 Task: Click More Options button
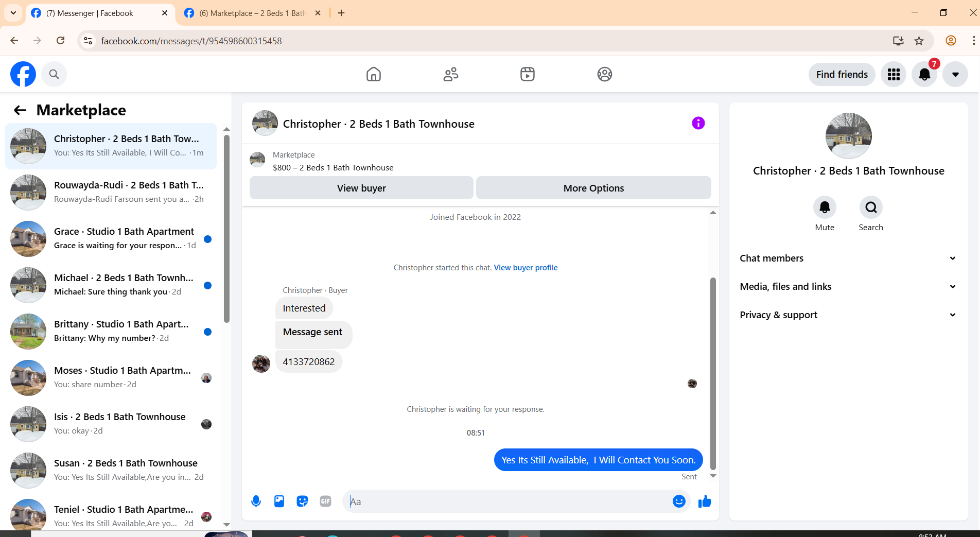tap(593, 188)
